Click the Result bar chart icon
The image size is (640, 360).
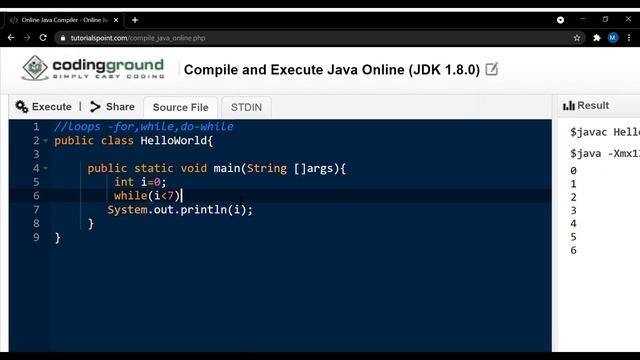(569, 106)
